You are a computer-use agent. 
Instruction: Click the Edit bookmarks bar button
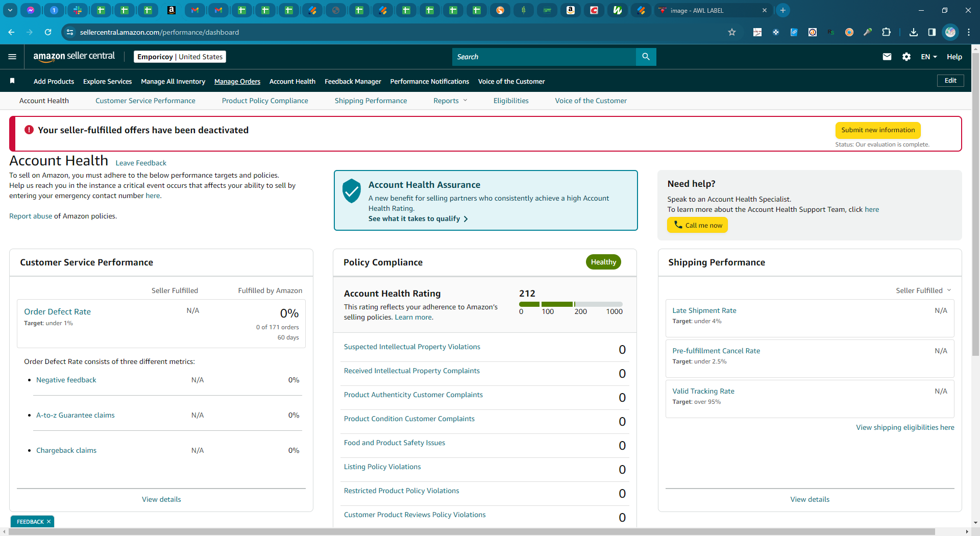[950, 81]
